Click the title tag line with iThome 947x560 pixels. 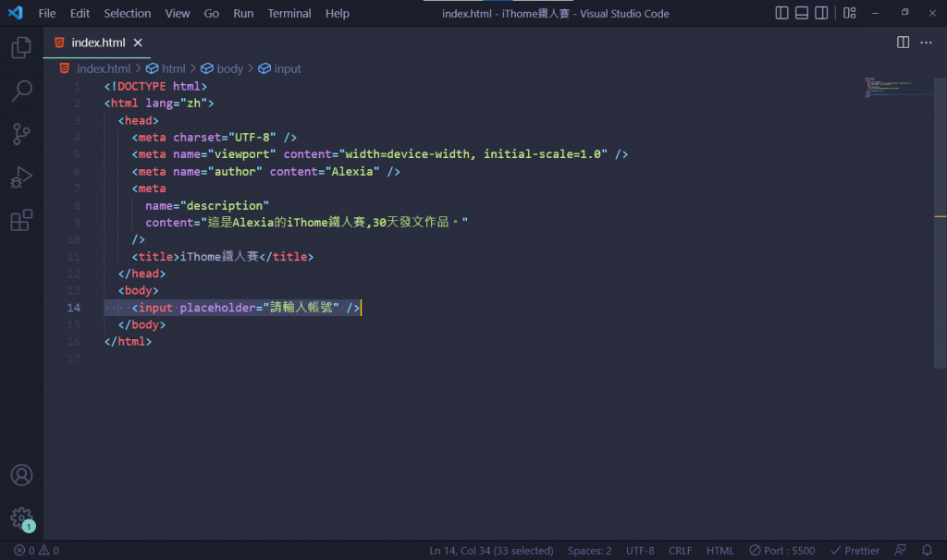tap(223, 257)
